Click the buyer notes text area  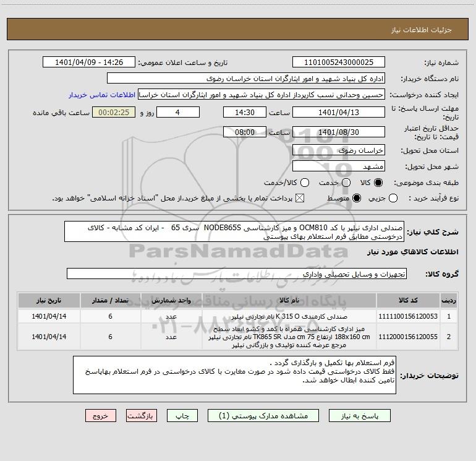click(234, 375)
